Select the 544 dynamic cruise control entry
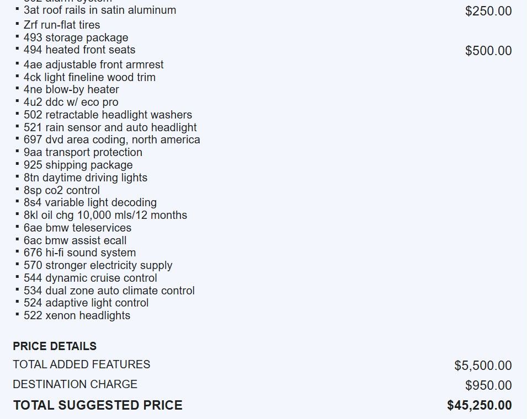This screenshot has width=532, height=419. [x=90, y=278]
